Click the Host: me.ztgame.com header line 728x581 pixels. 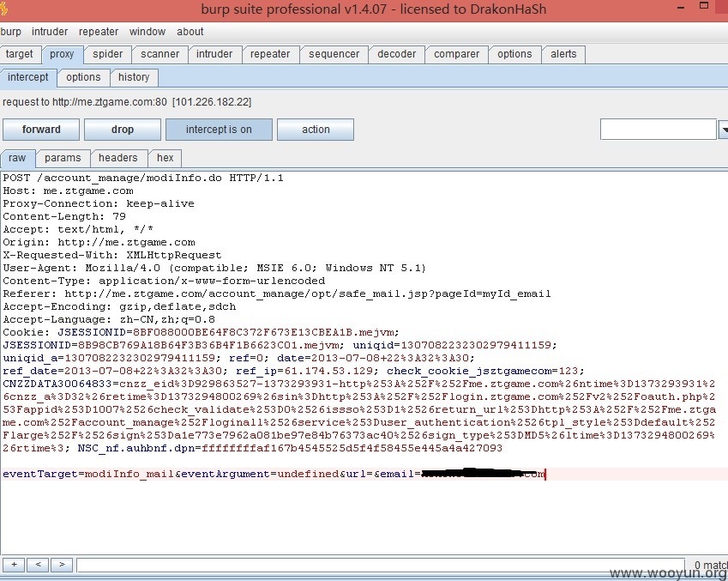69,191
